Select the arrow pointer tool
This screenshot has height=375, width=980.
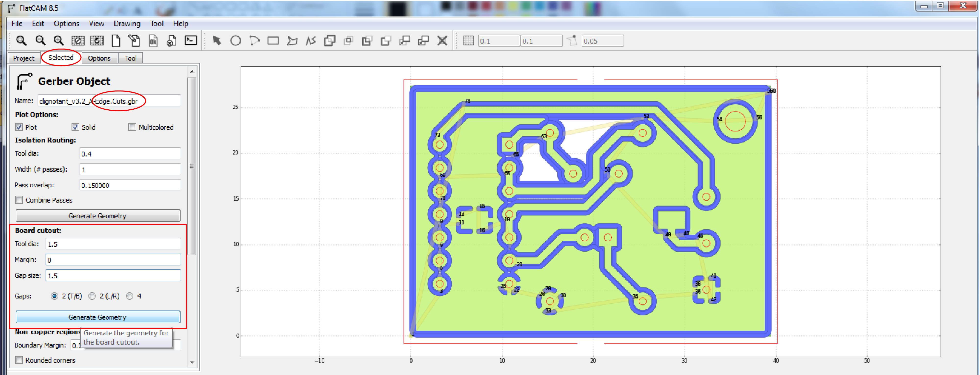217,40
